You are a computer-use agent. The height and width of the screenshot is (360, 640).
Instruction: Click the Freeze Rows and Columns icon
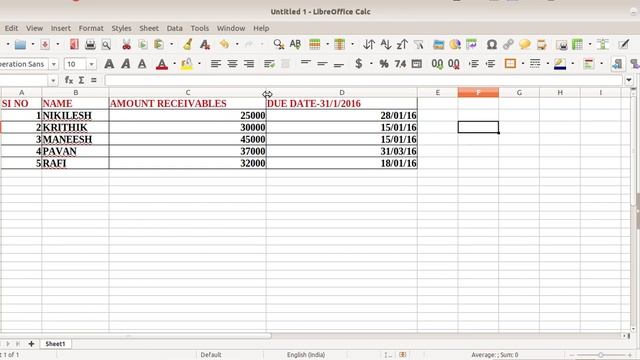click(578, 44)
